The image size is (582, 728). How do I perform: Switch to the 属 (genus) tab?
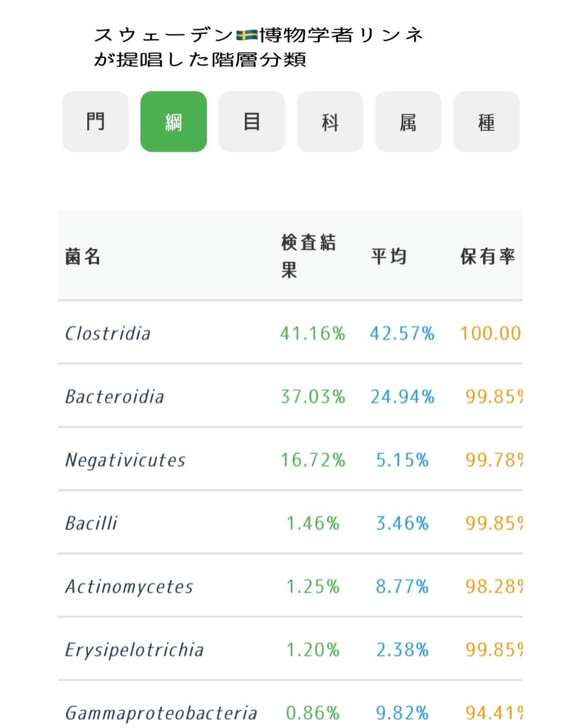pyautogui.click(x=408, y=121)
